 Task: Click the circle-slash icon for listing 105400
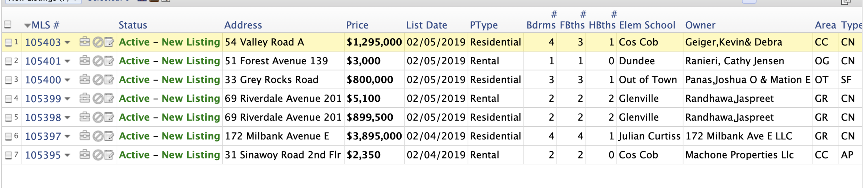coord(98,80)
